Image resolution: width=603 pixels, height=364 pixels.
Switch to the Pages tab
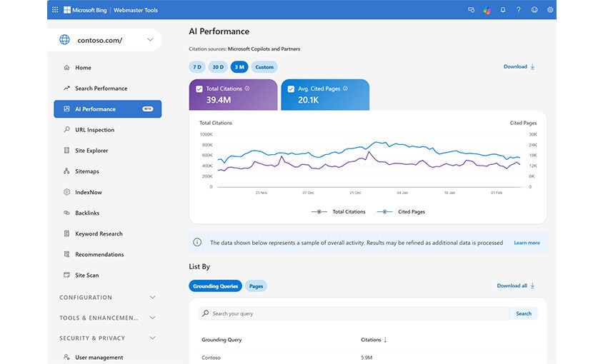pos(256,286)
